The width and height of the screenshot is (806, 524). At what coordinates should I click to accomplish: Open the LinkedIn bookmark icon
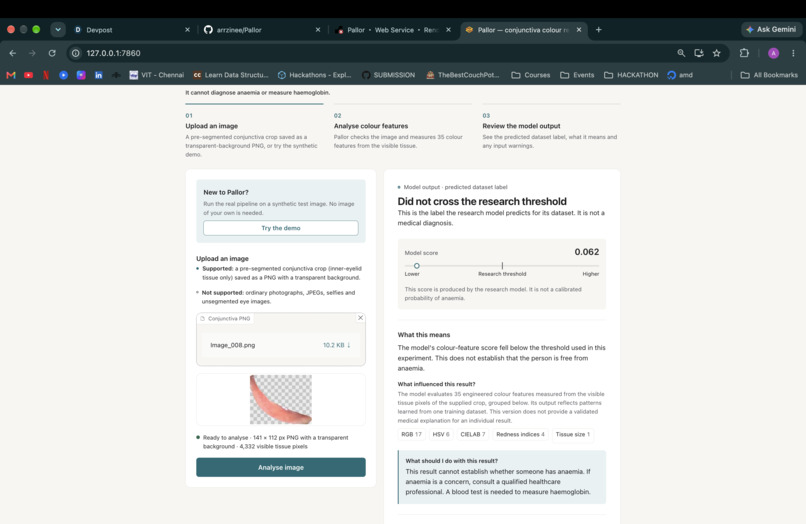[x=99, y=75]
